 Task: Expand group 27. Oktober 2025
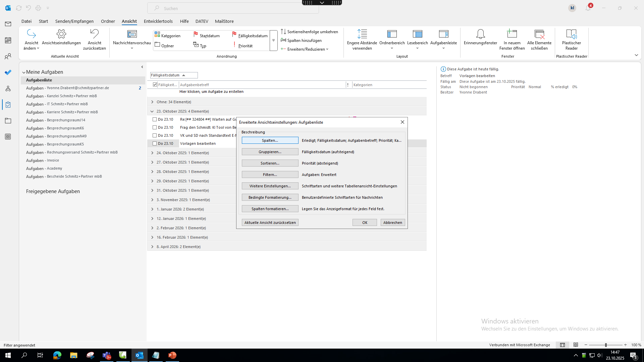tap(152, 162)
